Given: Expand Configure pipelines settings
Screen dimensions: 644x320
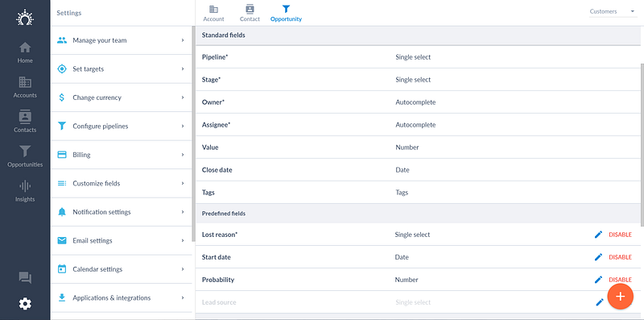Looking at the screenshot, I should 121,127.
